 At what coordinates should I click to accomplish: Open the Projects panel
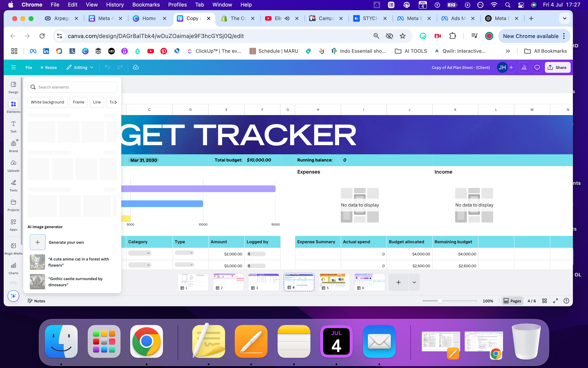pyautogui.click(x=13, y=205)
